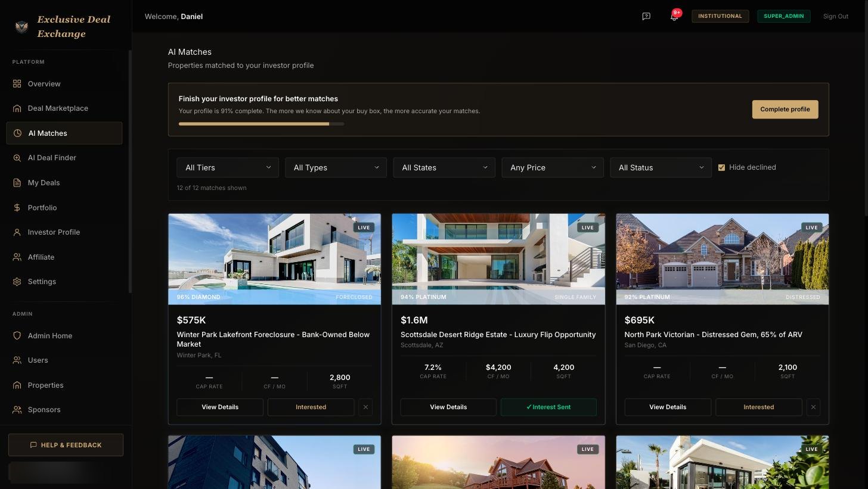Click the sidebar vertical scrollbar
The height and width of the screenshot is (489, 868).
point(130,172)
